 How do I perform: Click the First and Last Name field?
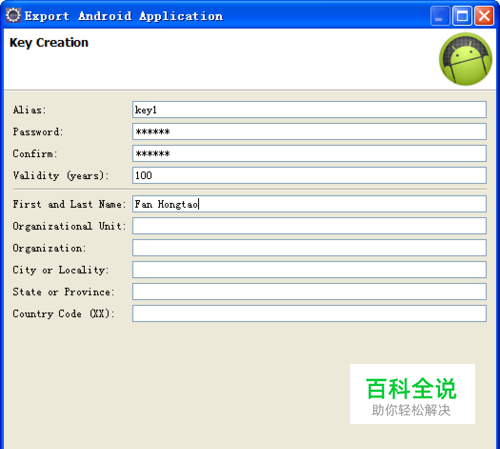(x=309, y=204)
